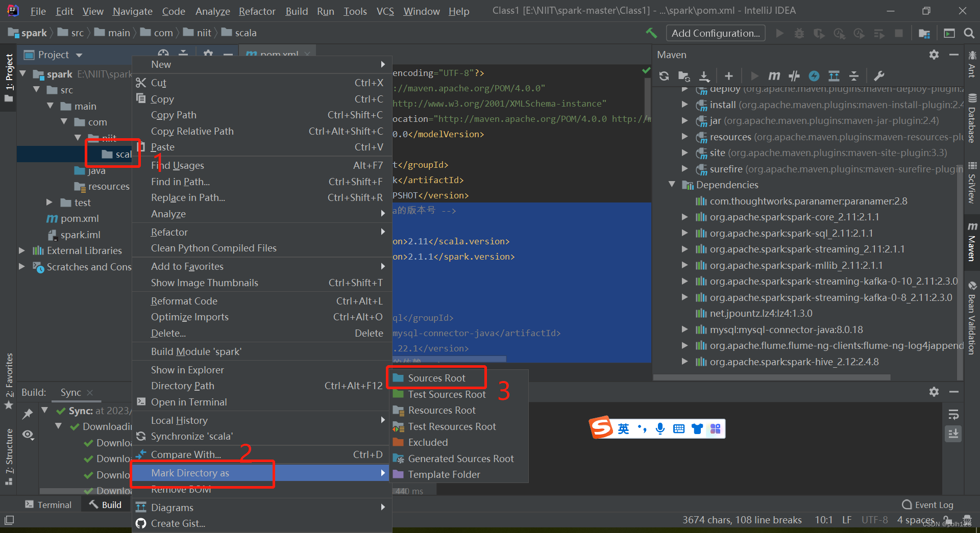Image resolution: width=980 pixels, height=533 pixels.
Task: Click the Build tool window button at bottom
Action: (x=106, y=504)
